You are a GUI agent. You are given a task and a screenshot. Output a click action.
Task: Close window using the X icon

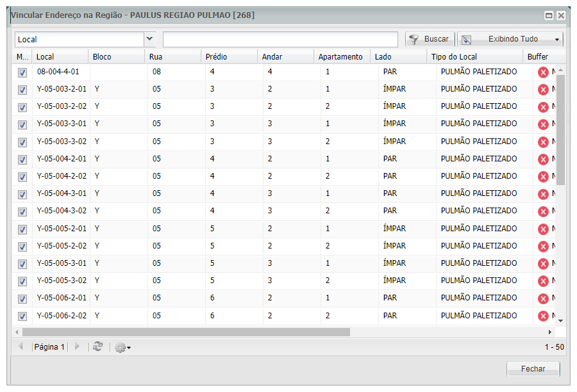point(561,15)
